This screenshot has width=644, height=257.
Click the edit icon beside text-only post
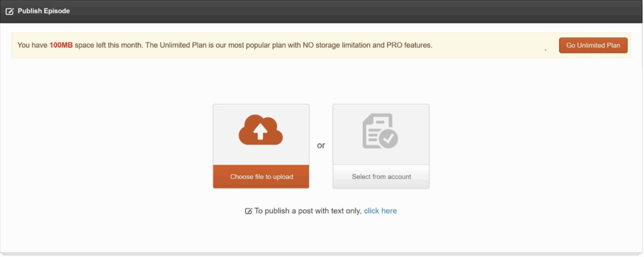(248, 211)
